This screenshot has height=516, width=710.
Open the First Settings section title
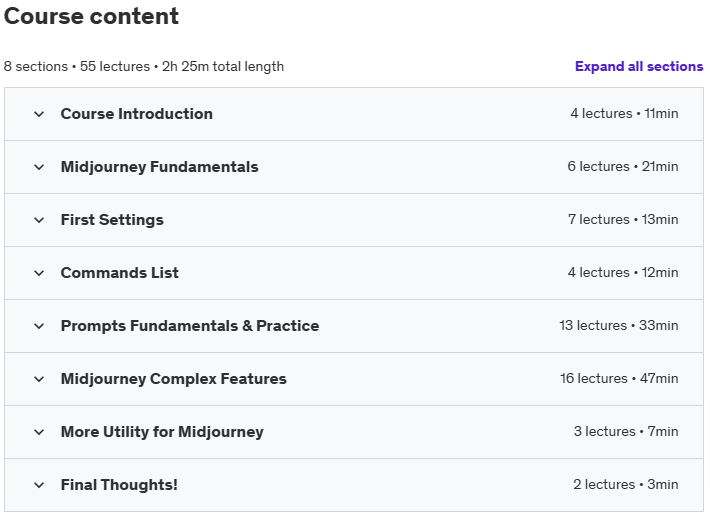112,220
